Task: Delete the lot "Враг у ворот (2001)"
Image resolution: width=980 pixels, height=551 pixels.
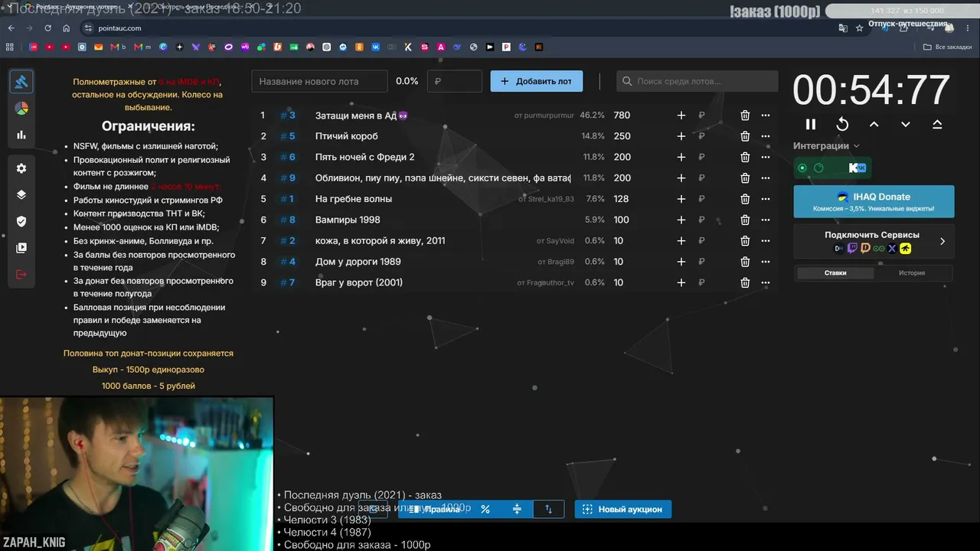Action: point(745,282)
